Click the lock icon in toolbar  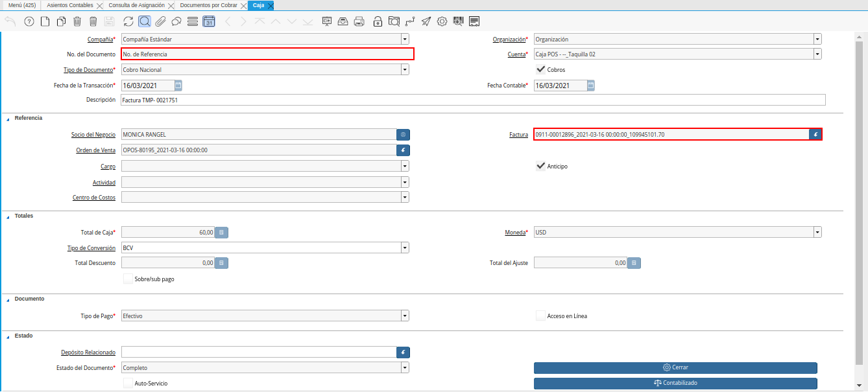pos(378,21)
